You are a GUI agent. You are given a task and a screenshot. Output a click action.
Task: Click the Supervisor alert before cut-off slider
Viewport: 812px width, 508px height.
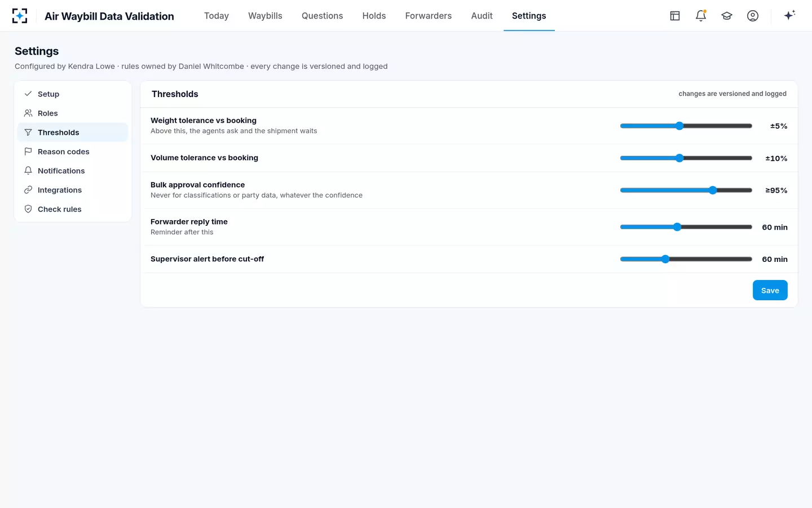[686, 259]
